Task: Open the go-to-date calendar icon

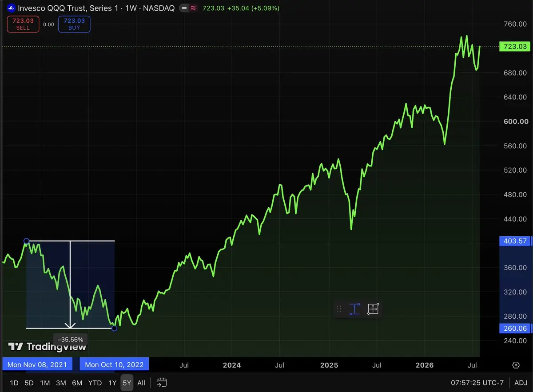Action: pyautogui.click(x=162, y=382)
